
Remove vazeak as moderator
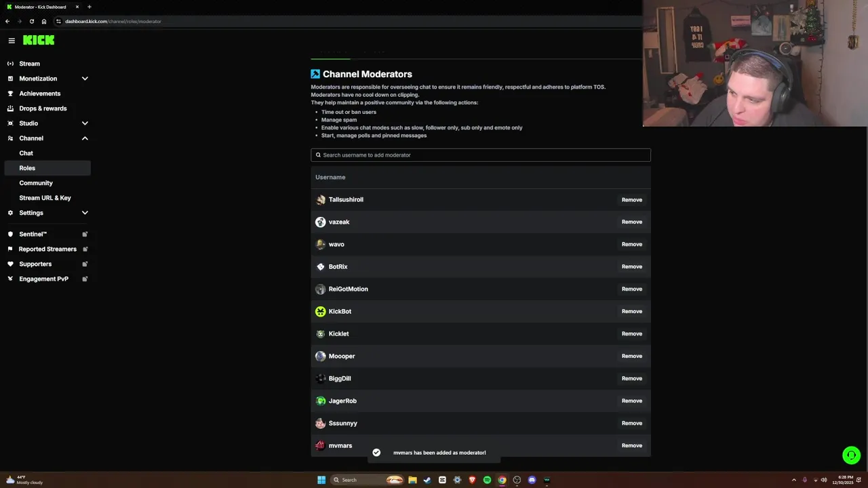(632, 222)
